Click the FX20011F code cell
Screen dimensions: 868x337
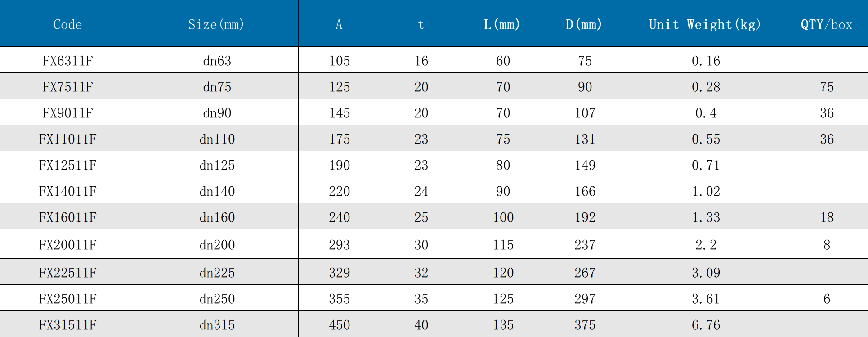point(68,245)
